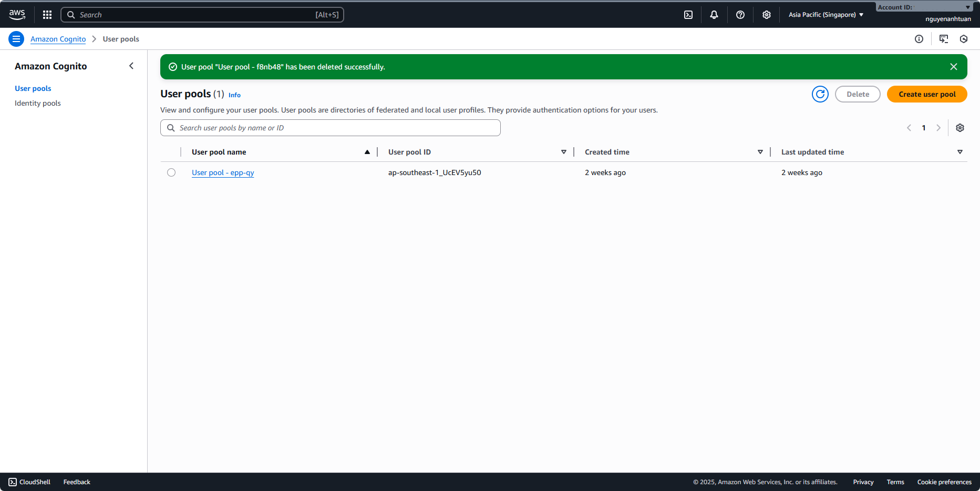980x491 pixels.
Task: Select the radio button for User pool - epp-qy
Action: click(171, 172)
